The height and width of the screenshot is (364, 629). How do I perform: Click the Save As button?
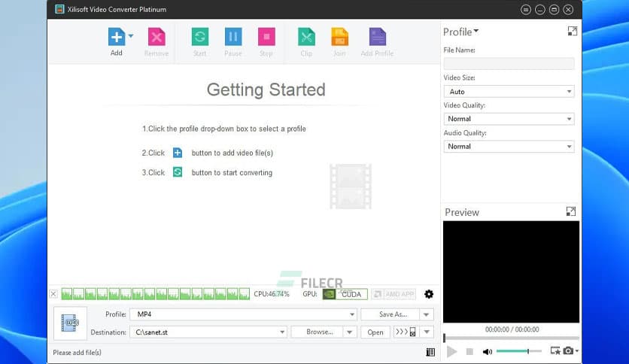pyautogui.click(x=390, y=314)
